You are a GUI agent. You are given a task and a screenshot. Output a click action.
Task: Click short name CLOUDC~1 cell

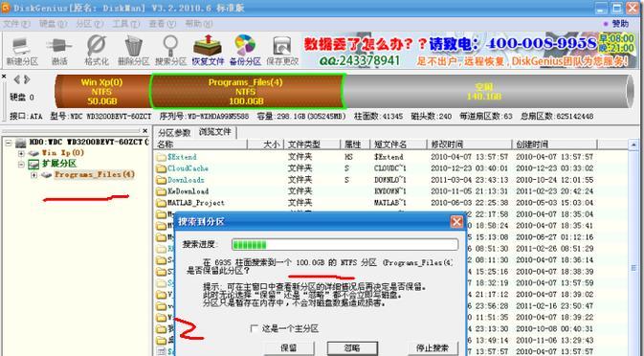[389, 168]
